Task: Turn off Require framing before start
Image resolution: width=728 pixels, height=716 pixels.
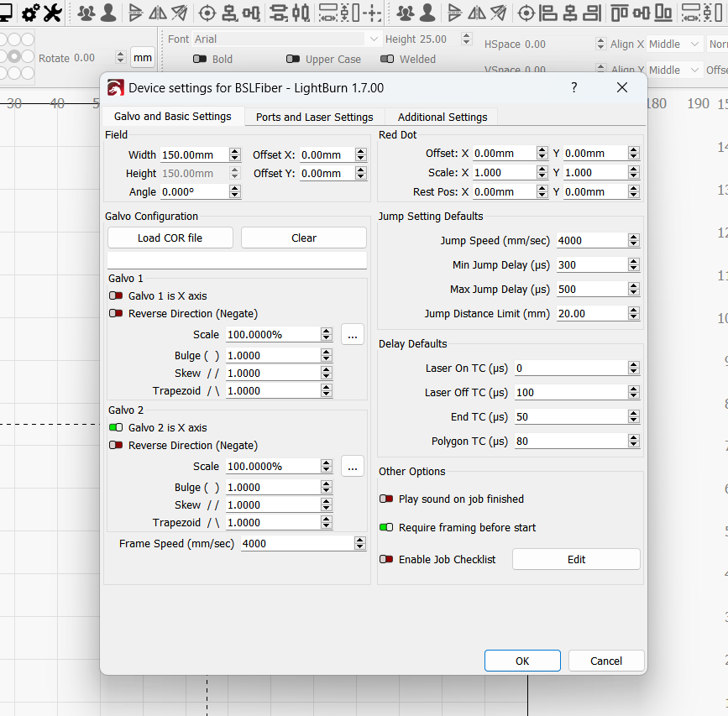Action: [x=386, y=528]
